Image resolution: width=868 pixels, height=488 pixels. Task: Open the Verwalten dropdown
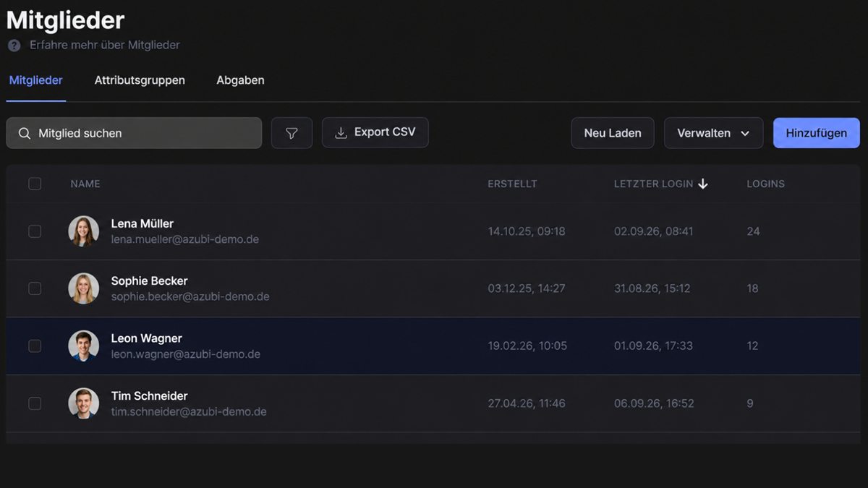713,133
